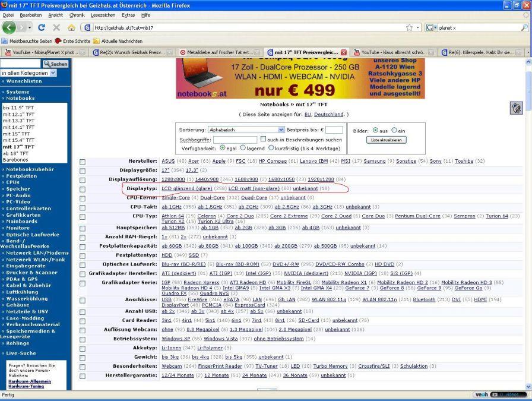Expand the Monitore category

18,228
